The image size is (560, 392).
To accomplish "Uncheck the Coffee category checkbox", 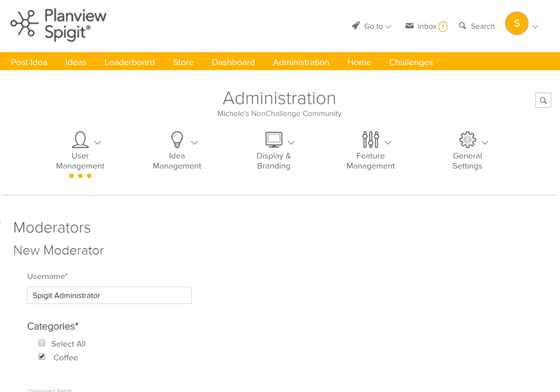I will click(x=42, y=356).
